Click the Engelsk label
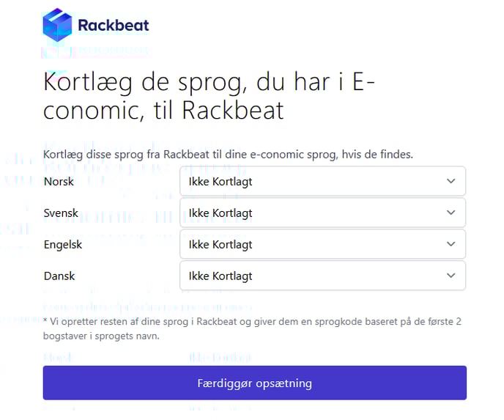The width and height of the screenshot is (504, 420). [63, 244]
